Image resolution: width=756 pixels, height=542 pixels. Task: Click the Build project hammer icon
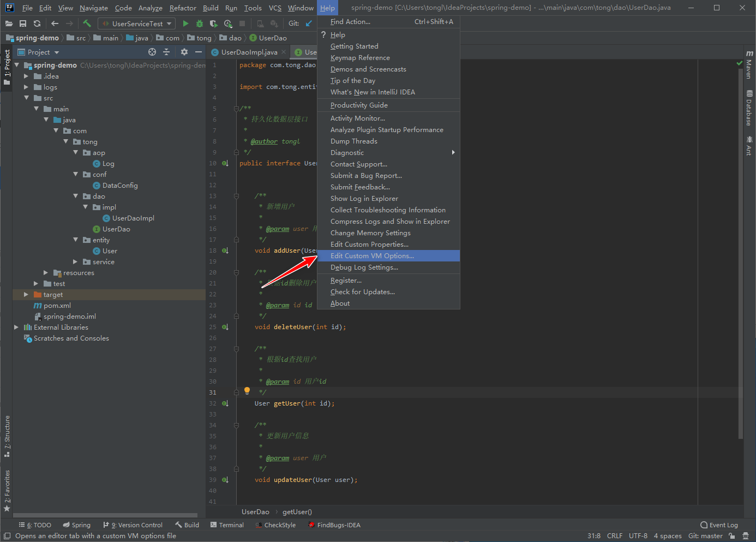87,23
